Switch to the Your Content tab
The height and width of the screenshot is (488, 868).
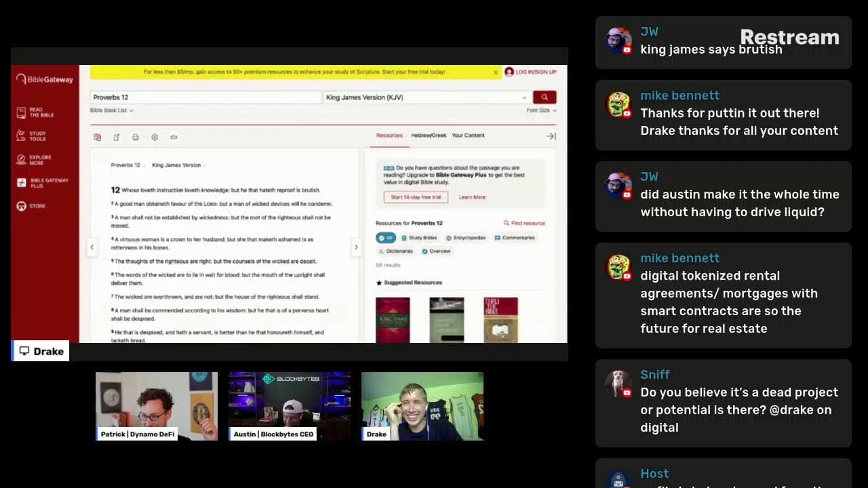tap(468, 136)
